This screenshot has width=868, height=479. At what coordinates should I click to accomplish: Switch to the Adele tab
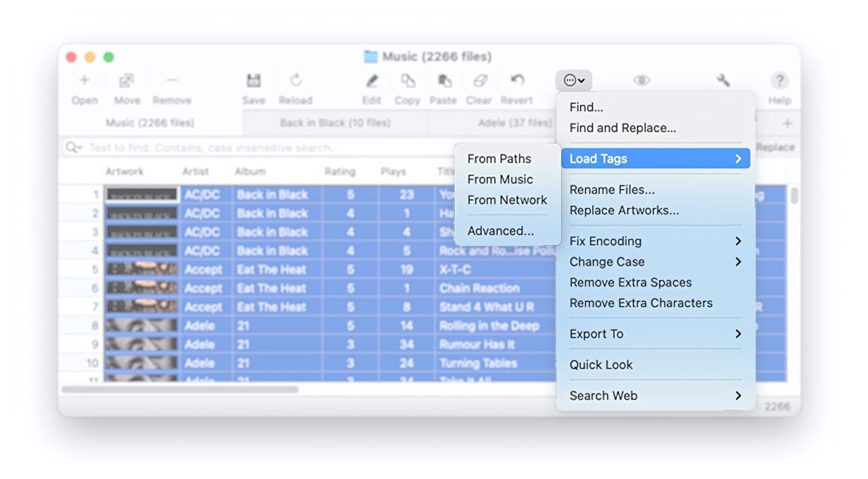pyautogui.click(x=513, y=122)
